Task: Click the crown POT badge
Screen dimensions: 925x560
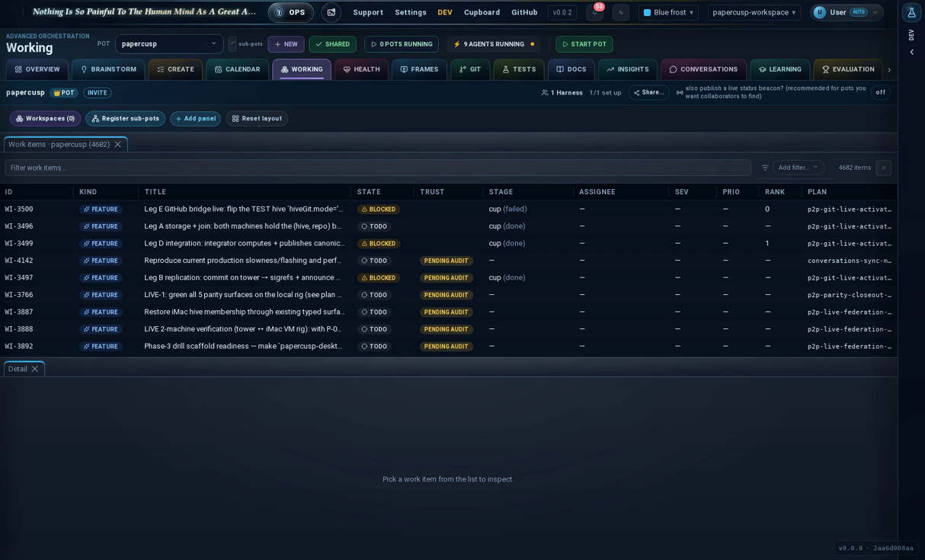Action: 64,93
